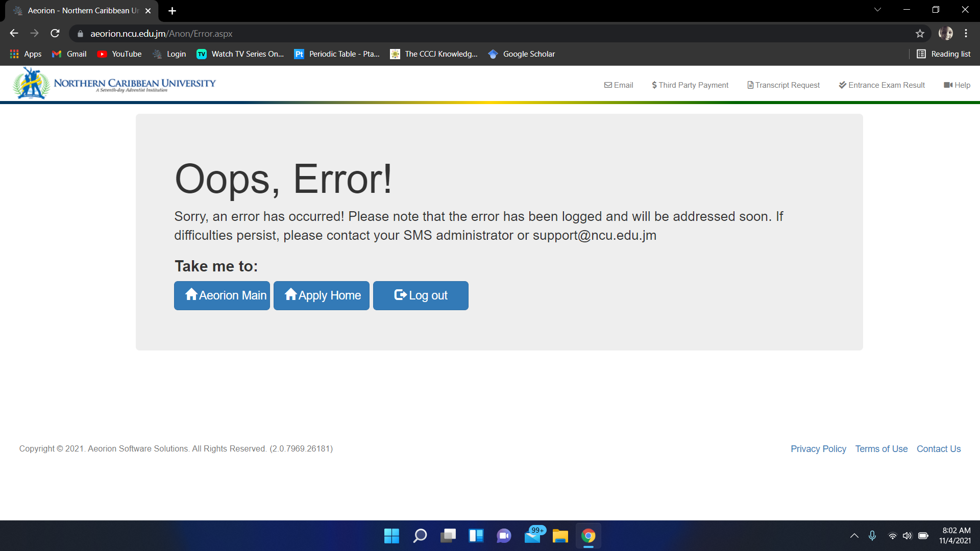The width and height of the screenshot is (980, 551).
Task: Open Entrance Exam Result page
Action: (881, 85)
